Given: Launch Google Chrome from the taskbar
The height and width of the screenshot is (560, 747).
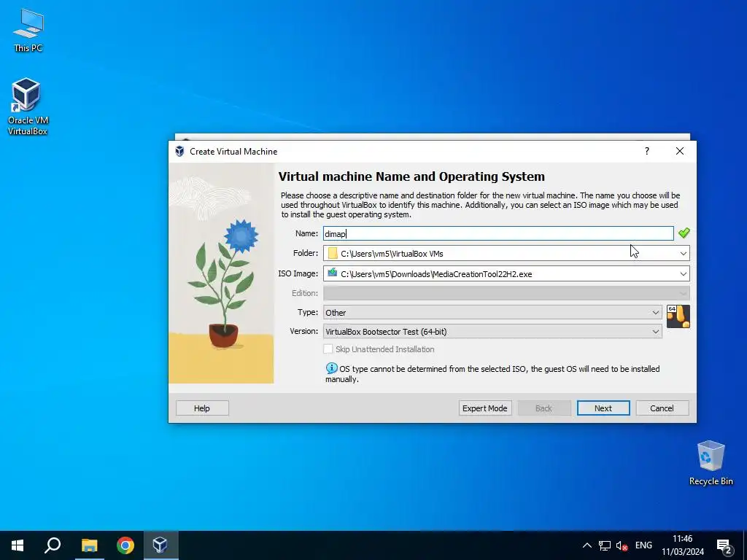Looking at the screenshot, I should 125,545.
